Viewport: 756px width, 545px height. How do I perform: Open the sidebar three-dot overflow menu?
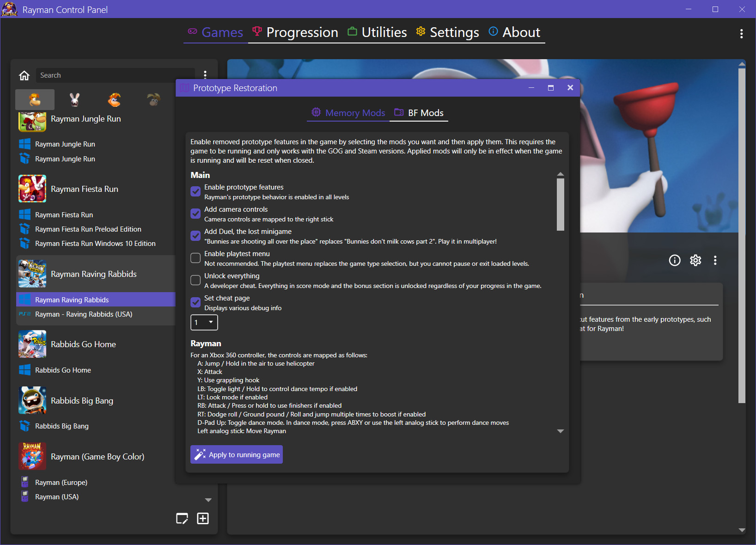tap(205, 74)
